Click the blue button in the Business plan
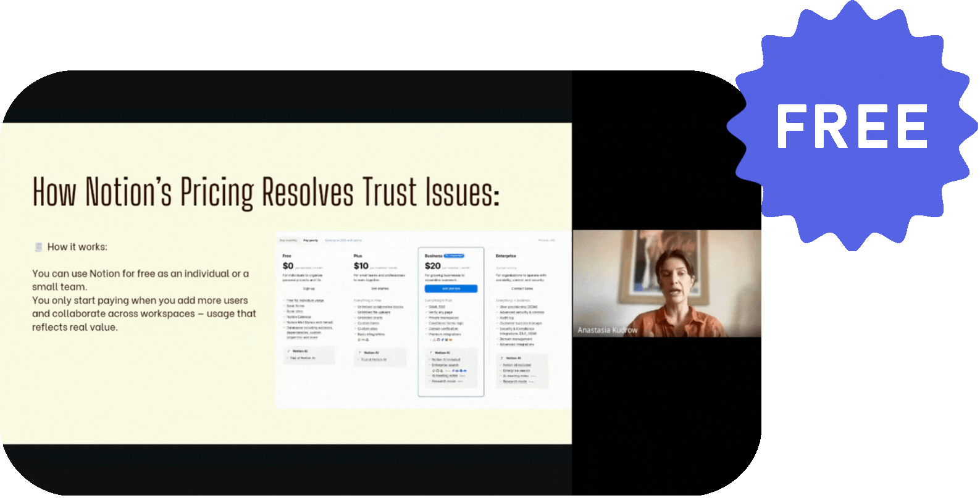This screenshot has height=498, width=980. coord(451,289)
